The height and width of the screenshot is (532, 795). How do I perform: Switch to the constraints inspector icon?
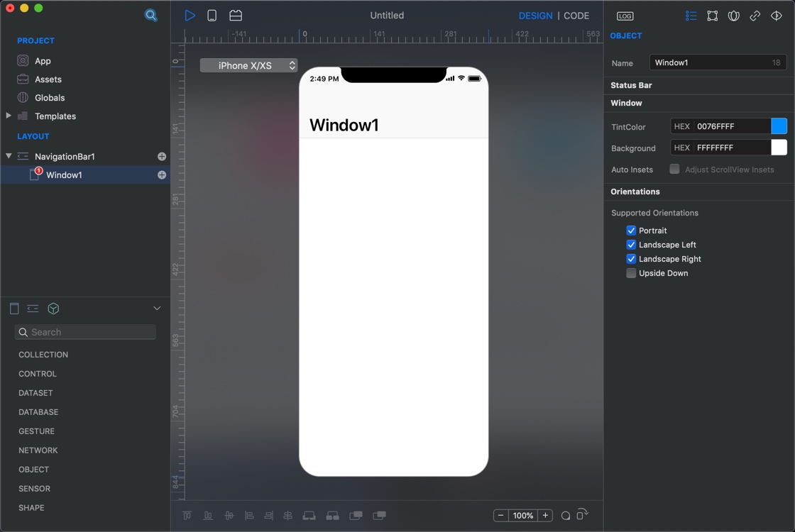[712, 15]
